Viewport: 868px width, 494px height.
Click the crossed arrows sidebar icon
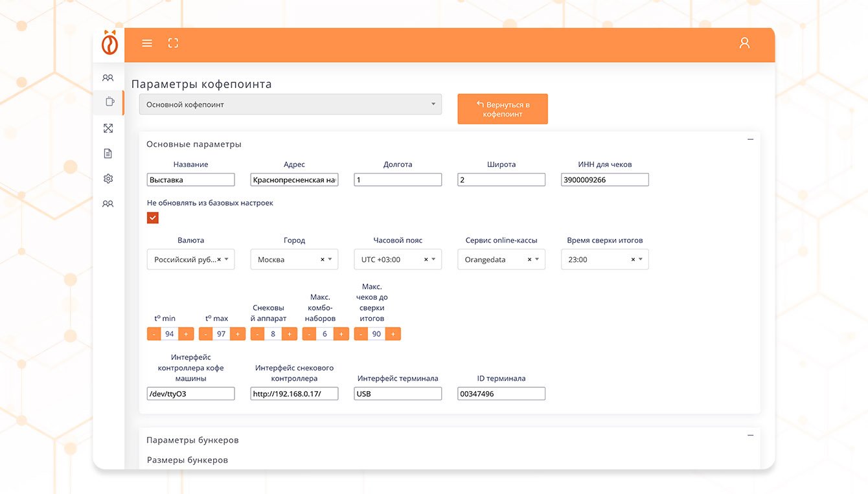(108, 129)
